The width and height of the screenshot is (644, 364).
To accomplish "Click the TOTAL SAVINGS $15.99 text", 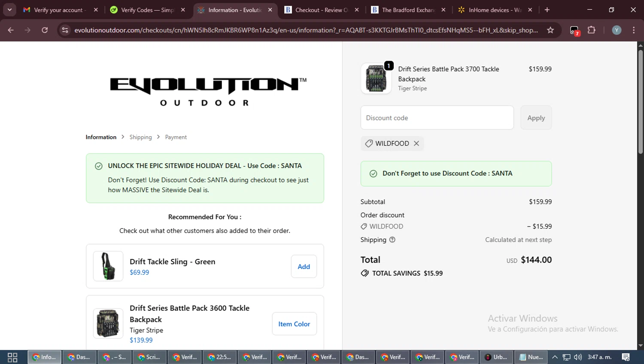I will pyautogui.click(x=407, y=273).
